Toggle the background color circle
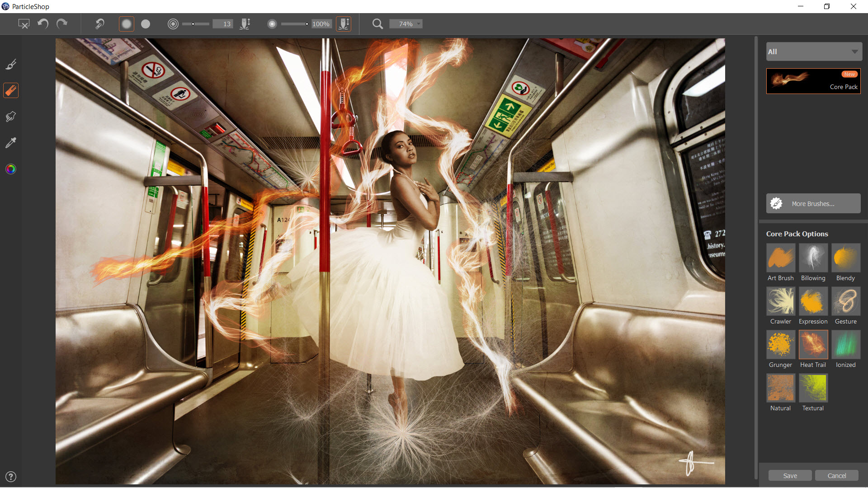This screenshot has width=868, height=488. click(x=145, y=24)
